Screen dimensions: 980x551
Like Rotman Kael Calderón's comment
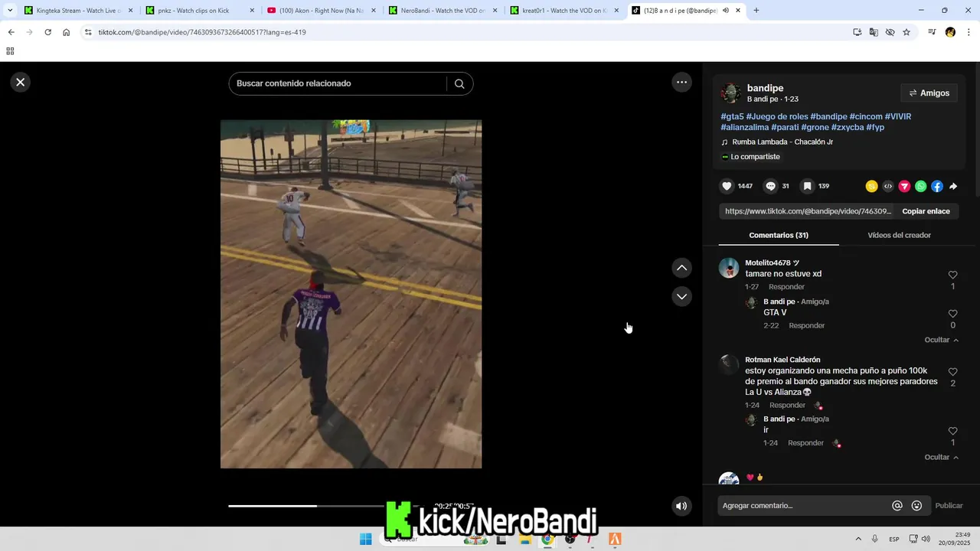click(x=952, y=372)
